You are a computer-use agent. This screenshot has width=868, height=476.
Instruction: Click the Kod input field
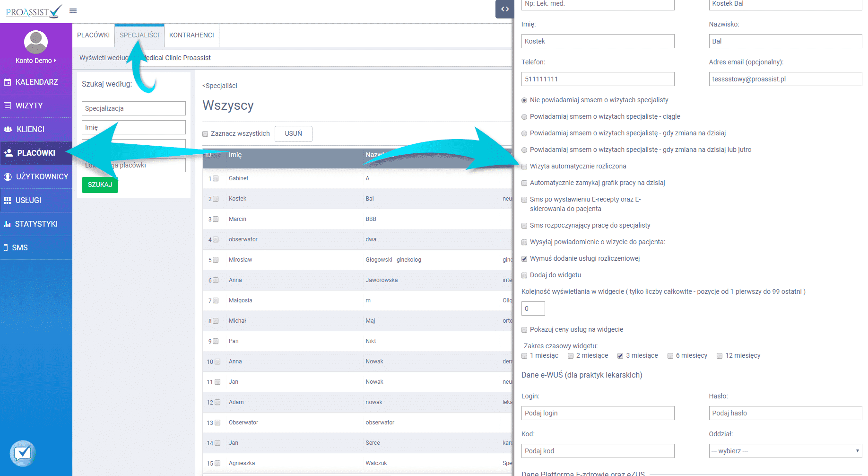[598, 451]
